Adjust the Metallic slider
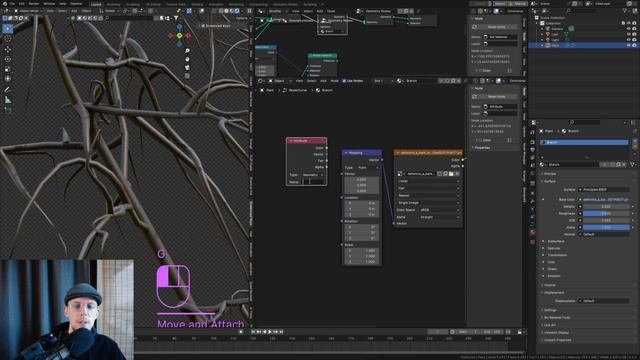This screenshot has height=360, width=640. tap(606, 207)
